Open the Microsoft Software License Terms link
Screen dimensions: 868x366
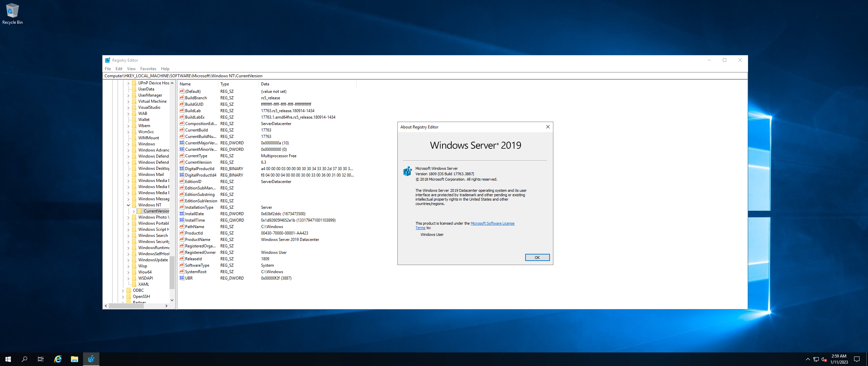492,223
